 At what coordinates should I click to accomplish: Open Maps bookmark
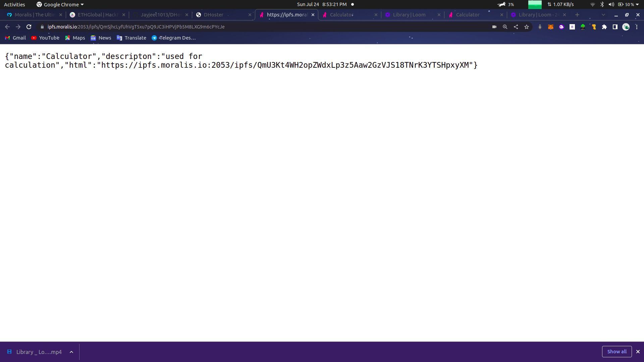click(x=75, y=38)
